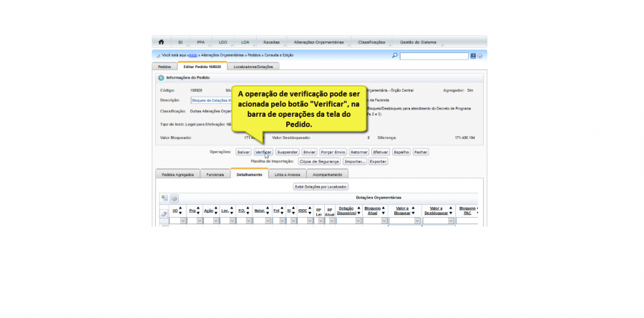The height and width of the screenshot is (318, 644).
Task: Open the PPA menu
Action: point(200,42)
